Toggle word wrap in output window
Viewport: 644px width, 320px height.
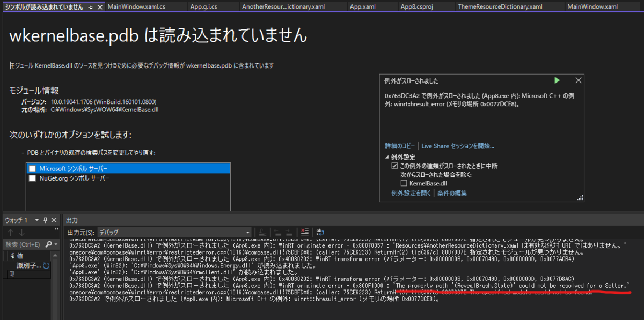pos(320,232)
